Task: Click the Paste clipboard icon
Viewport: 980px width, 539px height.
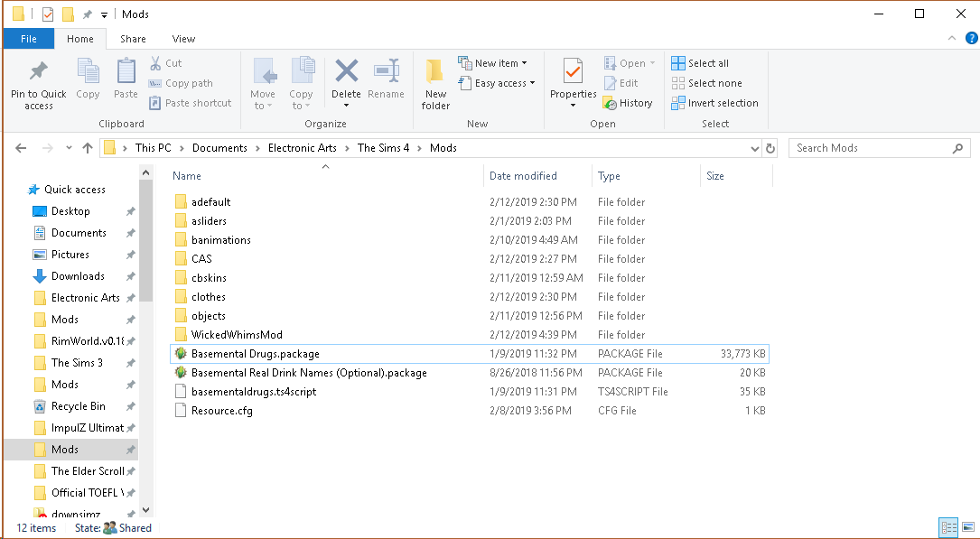Action: pyautogui.click(x=126, y=72)
